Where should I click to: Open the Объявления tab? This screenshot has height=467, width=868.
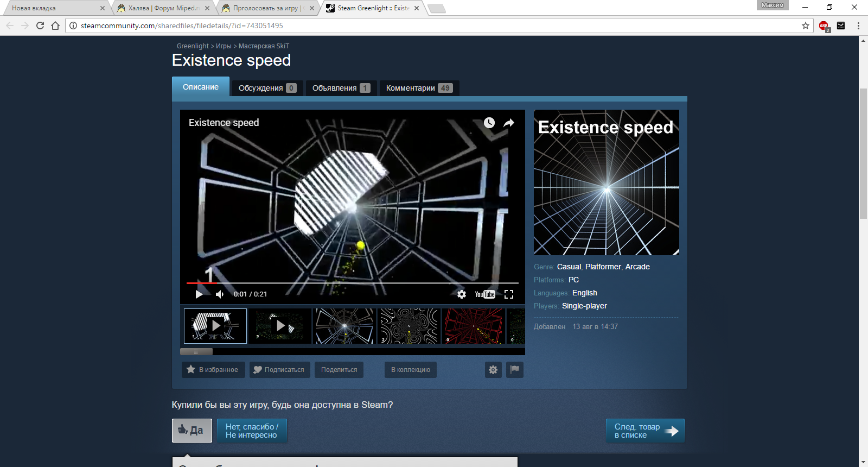pos(341,88)
